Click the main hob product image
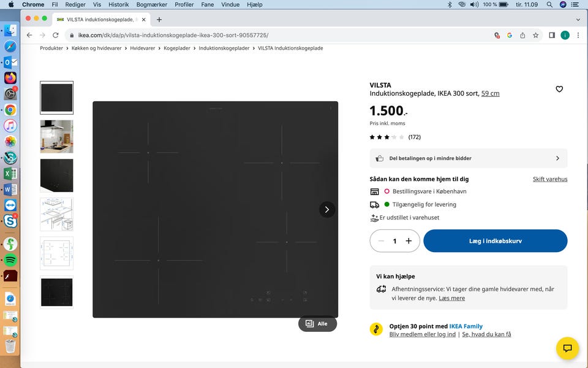The height and width of the screenshot is (368, 588). (215, 209)
